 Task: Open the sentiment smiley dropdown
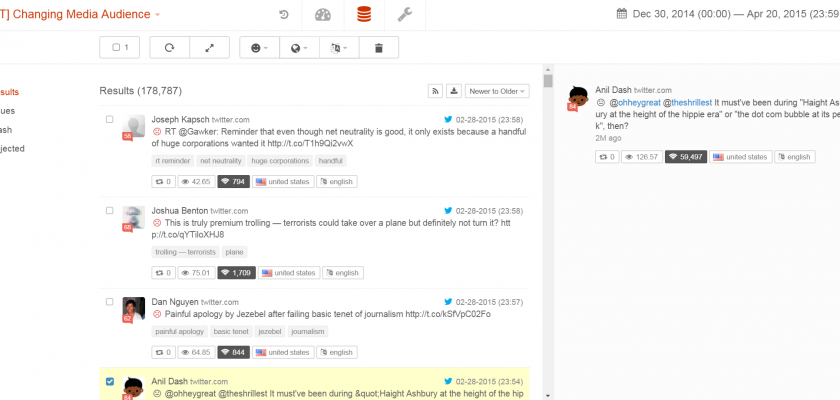(x=259, y=47)
